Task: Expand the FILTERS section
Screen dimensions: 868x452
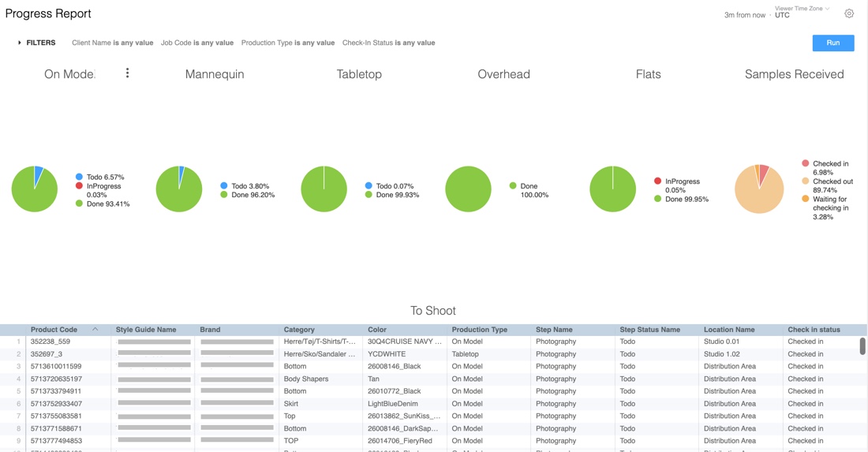Action: [36, 43]
